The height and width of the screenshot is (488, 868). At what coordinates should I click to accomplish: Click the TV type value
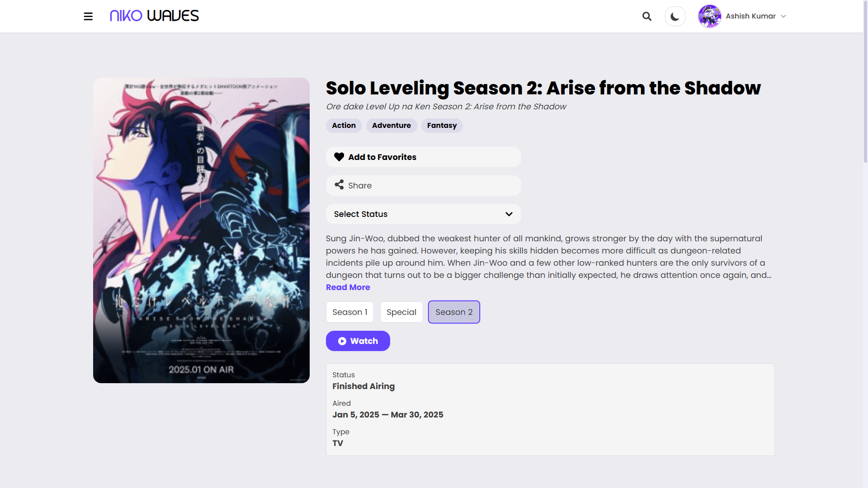pyautogui.click(x=338, y=443)
